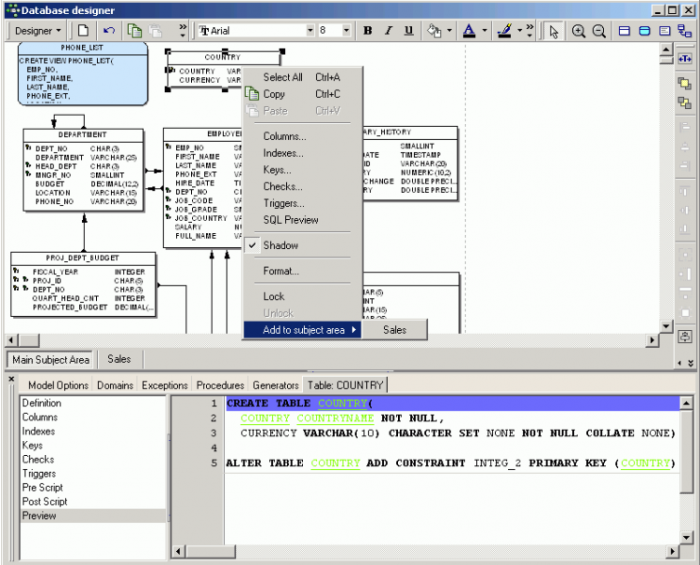Viewport: 700px width, 565px height.
Task: Expand the hidden format toolbar chevron
Action: (529, 30)
